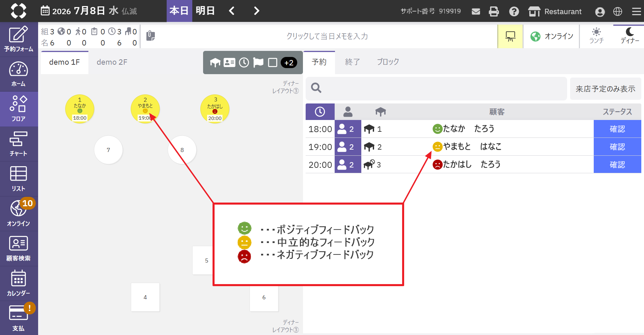
Task: Open the チャート chart view
Action: click(x=19, y=144)
